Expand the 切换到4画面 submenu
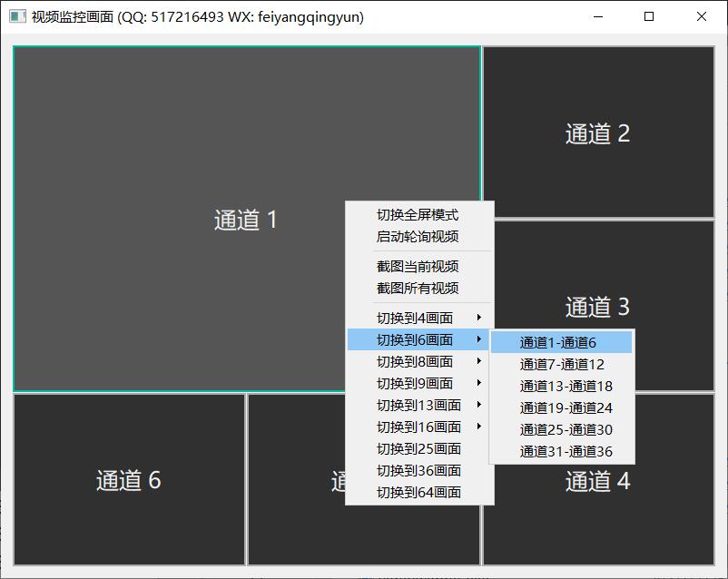The image size is (728, 579). pos(418,319)
